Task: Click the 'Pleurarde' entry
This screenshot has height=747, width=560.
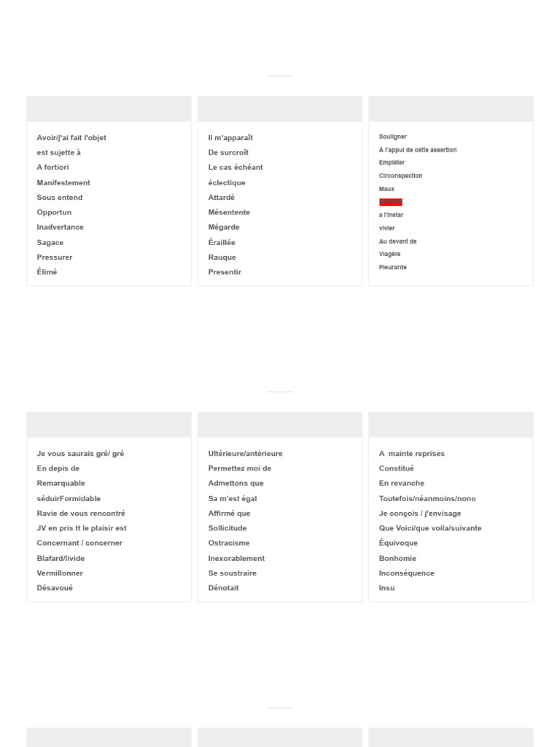Action: point(393,267)
